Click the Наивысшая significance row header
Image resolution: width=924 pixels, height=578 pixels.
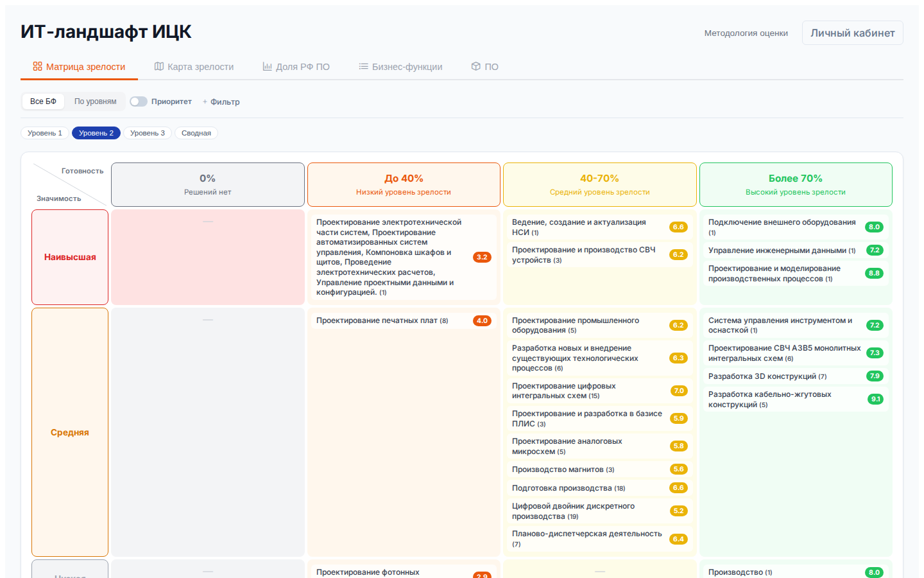pos(70,257)
